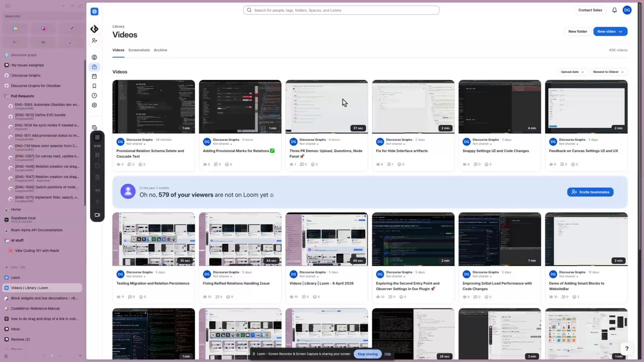Open the Upload date sort dropdown
Viewport: 644px width, 362px height.
(x=572, y=72)
